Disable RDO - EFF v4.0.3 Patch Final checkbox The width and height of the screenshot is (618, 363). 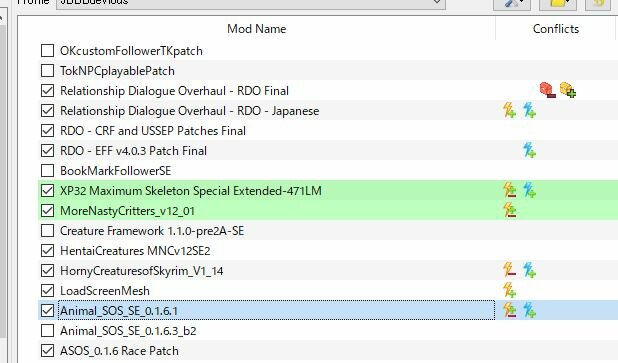click(47, 151)
